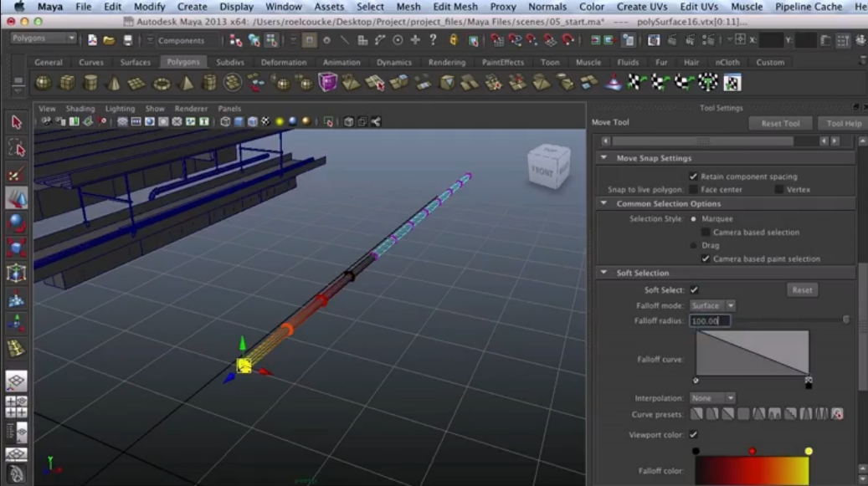Click the polygon cone shelf icon

[114, 83]
